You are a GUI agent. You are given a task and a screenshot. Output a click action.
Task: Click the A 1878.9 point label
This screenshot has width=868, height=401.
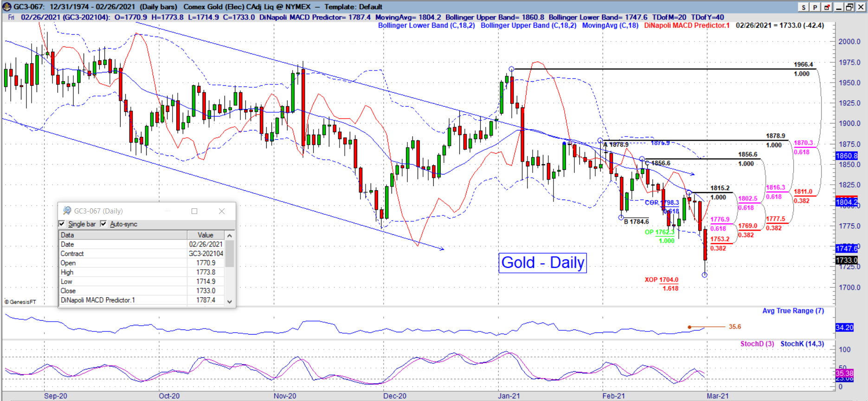pos(616,145)
